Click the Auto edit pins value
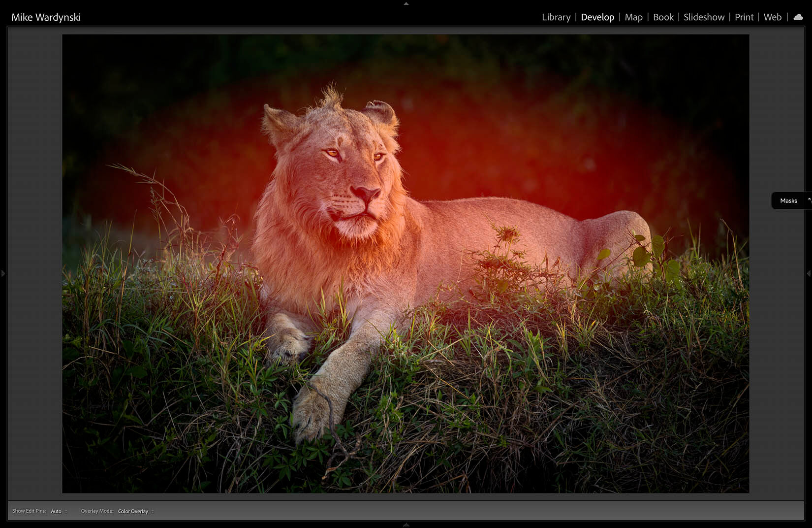Image resolution: width=812 pixels, height=528 pixels. tap(56, 511)
